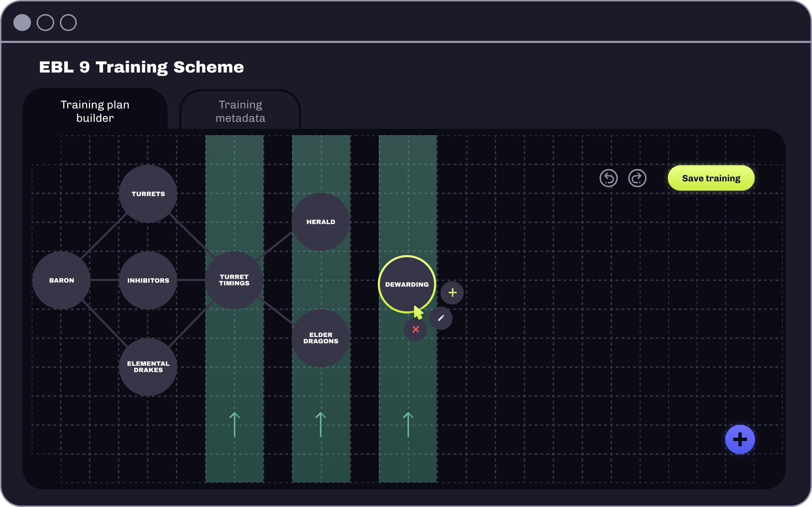This screenshot has width=812, height=507.
Task: Select the Baron node
Action: 62,280
